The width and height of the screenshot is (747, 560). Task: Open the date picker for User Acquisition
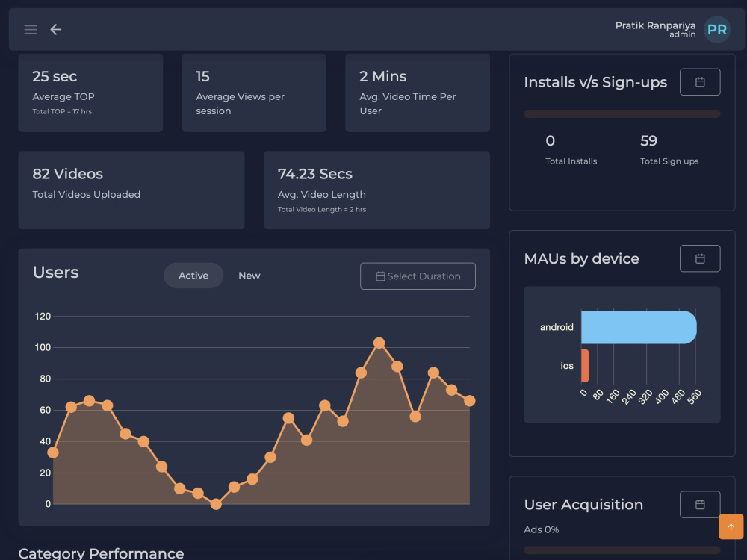700,504
